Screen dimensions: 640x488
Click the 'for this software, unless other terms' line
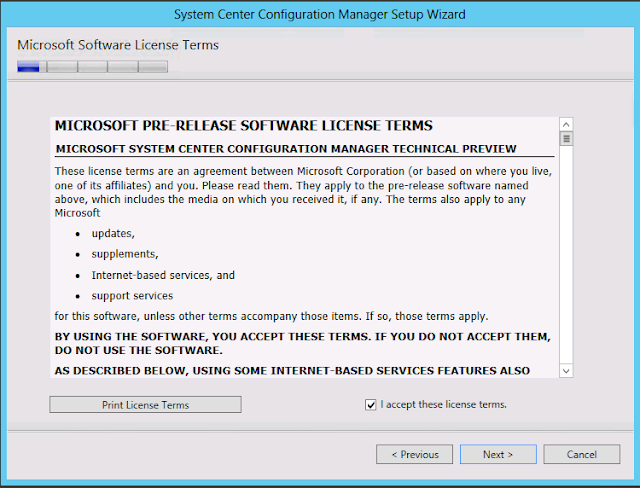[x=271, y=316]
